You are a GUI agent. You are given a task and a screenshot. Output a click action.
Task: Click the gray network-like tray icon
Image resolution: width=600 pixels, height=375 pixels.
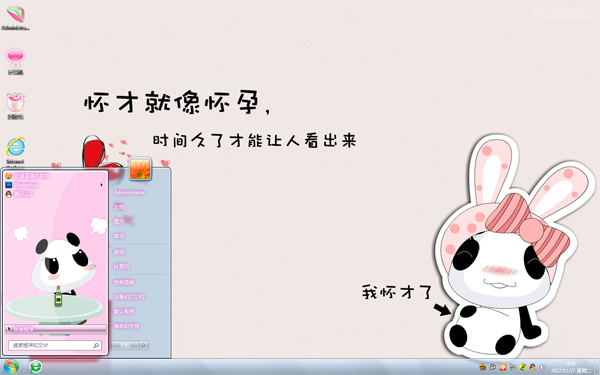pyautogui.click(x=513, y=367)
